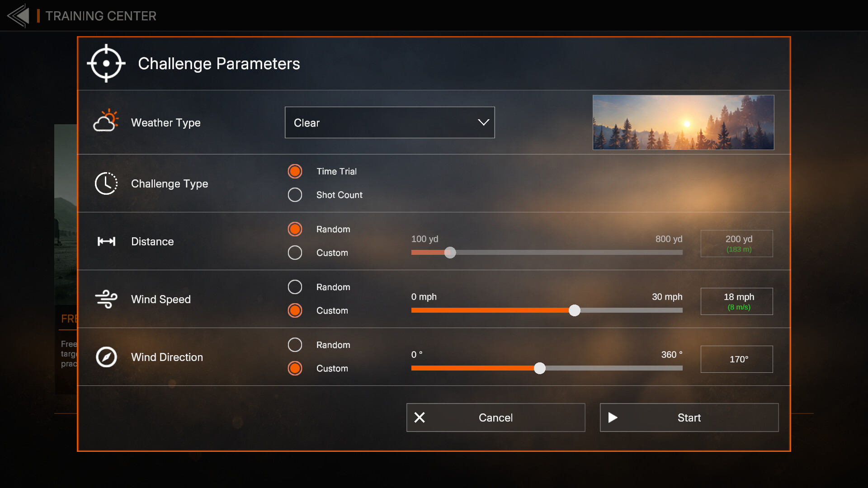
Task: Click the 100 yd minimum distance label
Action: coord(425,239)
